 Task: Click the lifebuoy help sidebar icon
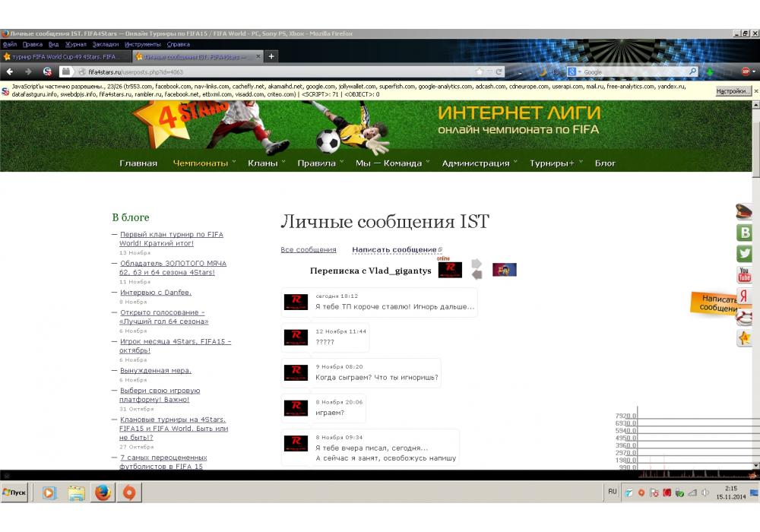(744, 317)
